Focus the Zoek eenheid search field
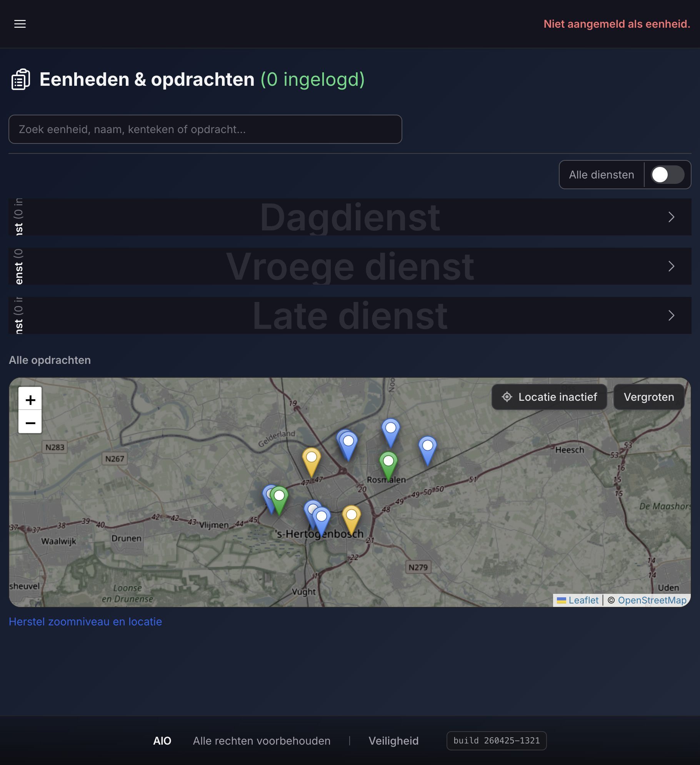 pyautogui.click(x=205, y=129)
